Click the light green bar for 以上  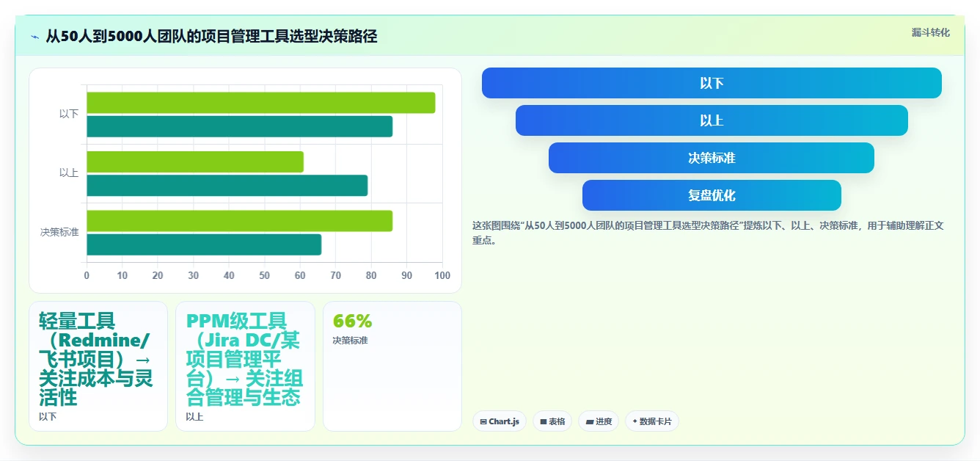coord(195,161)
